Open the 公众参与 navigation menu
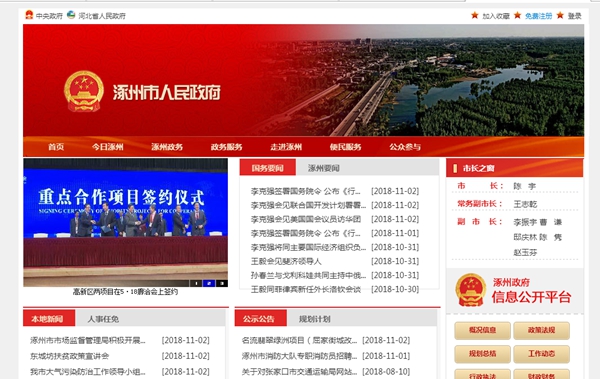The height and width of the screenshot is (379, 600). [405, 147]
